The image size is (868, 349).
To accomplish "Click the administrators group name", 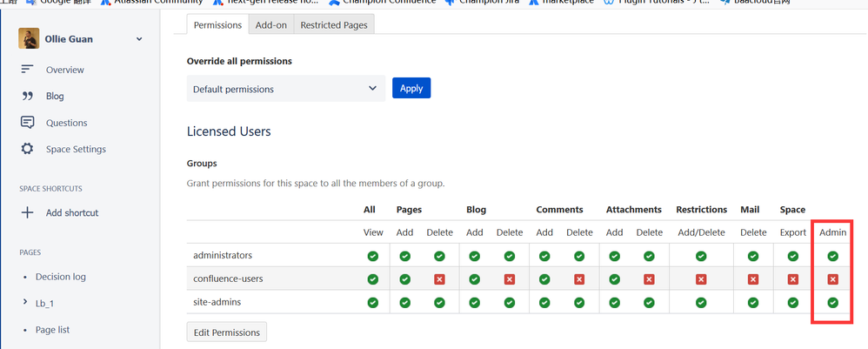I will (223, 255).
